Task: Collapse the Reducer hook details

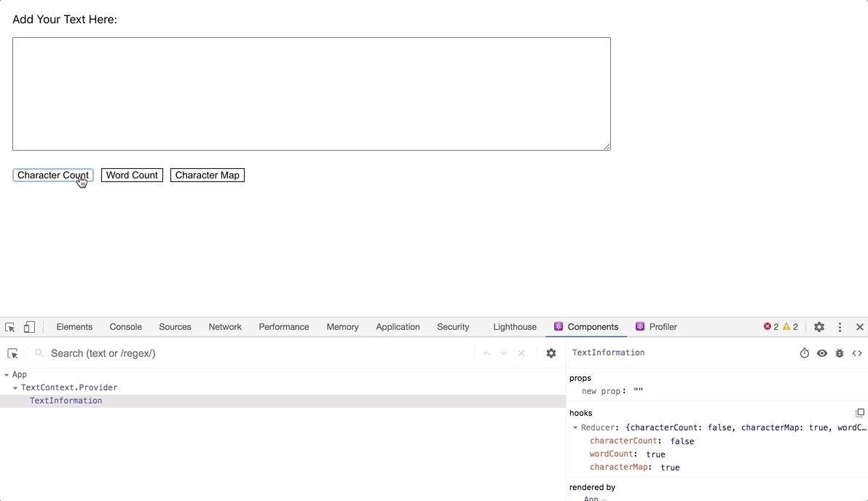Action: pyautogui.click(x=575, y=428)
